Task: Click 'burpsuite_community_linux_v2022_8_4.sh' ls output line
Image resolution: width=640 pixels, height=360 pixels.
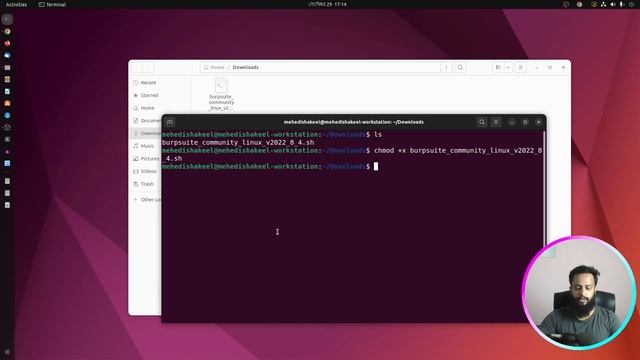Action: point(238,142)
